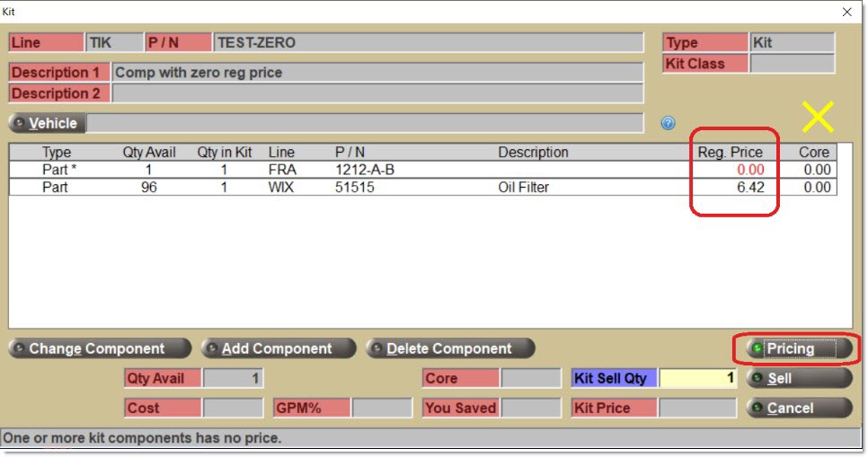Click the Kit Class field
868x457 pixels.
click(792, 64)
